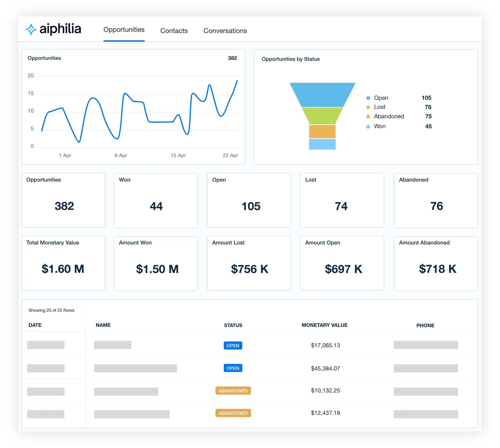500x448 pixels.
Task: Click the Open legend color dot
Action: tap(368, 98)
